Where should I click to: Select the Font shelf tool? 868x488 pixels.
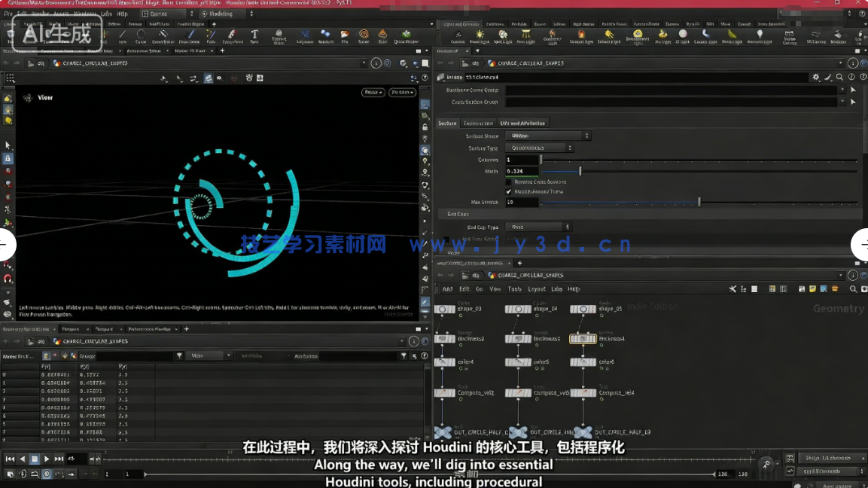pyautogui.click(x=254, y=35)
